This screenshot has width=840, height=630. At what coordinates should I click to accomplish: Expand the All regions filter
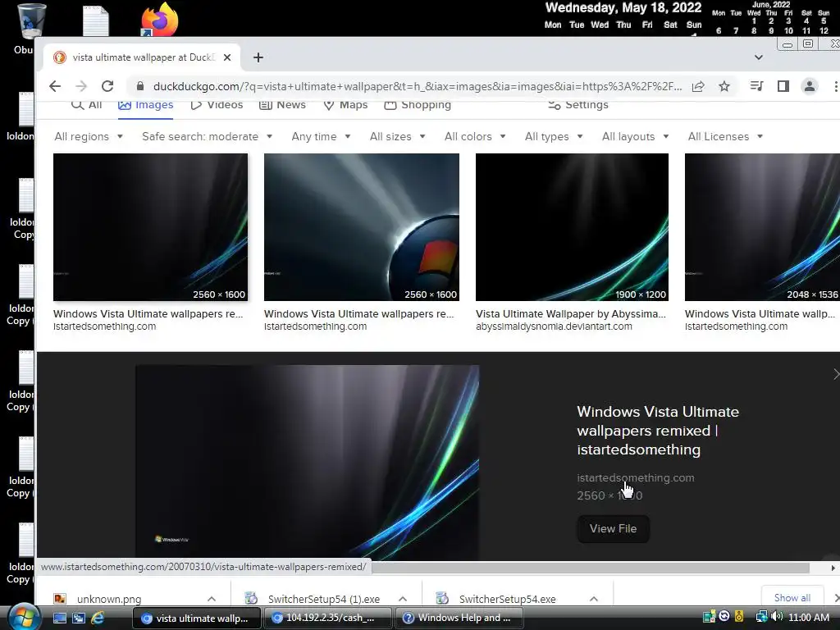click(x=89, y=137)
